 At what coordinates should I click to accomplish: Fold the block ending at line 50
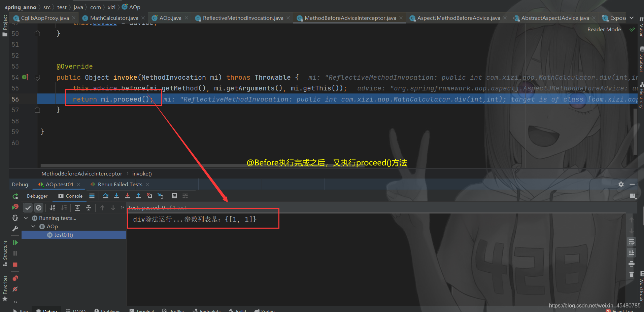coord(37,34)
